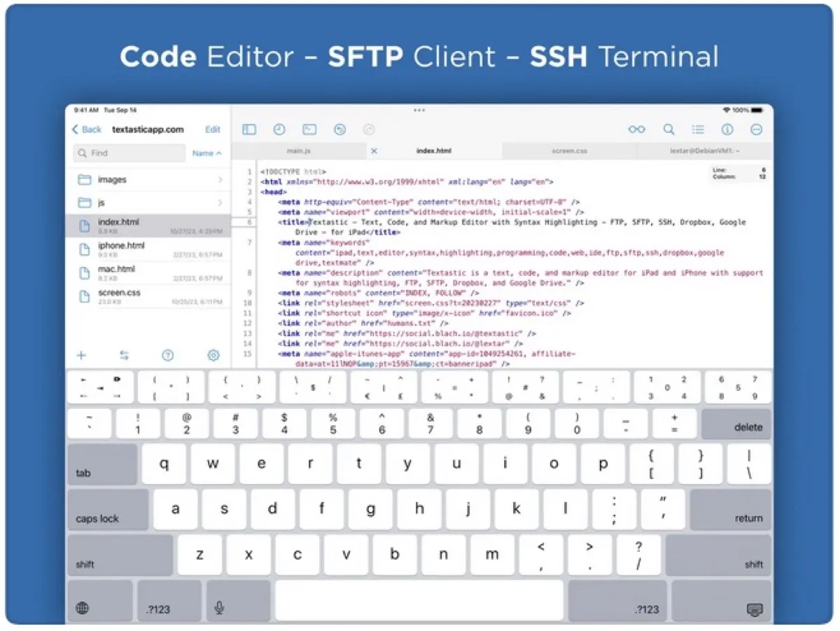Toggle the caps lock key
The height and width of the screenshot is (631, 840).
tap(108, 510)
